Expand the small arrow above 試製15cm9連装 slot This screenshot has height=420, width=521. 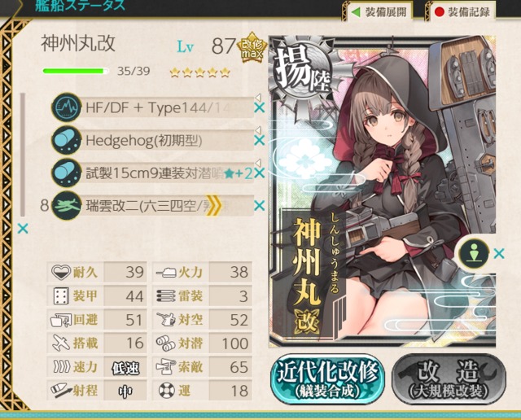(x=258, y=162)
